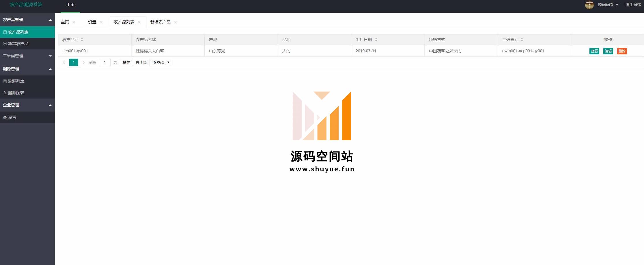Click the user avatar image

[589, 5]
